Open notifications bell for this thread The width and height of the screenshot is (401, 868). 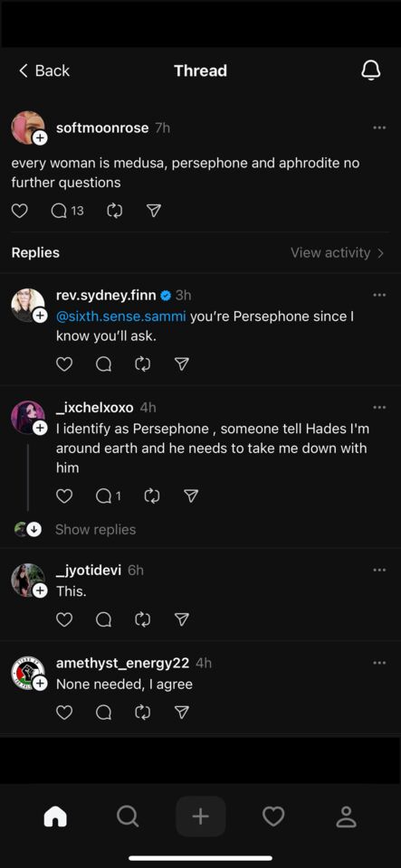[370, 71]
